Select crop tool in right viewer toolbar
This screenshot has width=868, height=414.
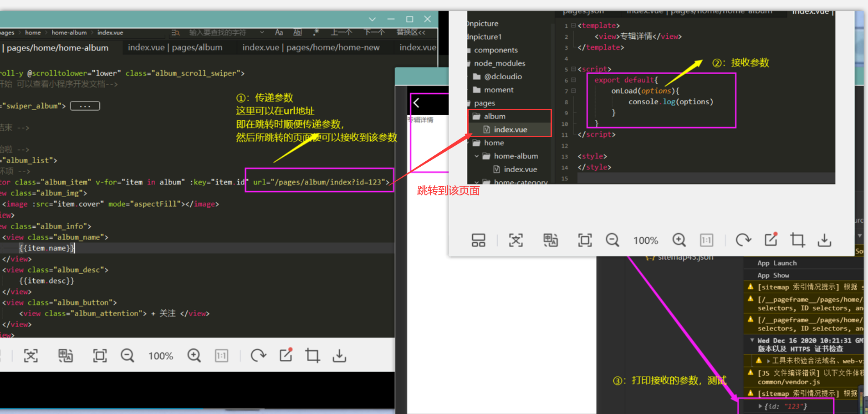pyautogui.click(x=797, y=240)
